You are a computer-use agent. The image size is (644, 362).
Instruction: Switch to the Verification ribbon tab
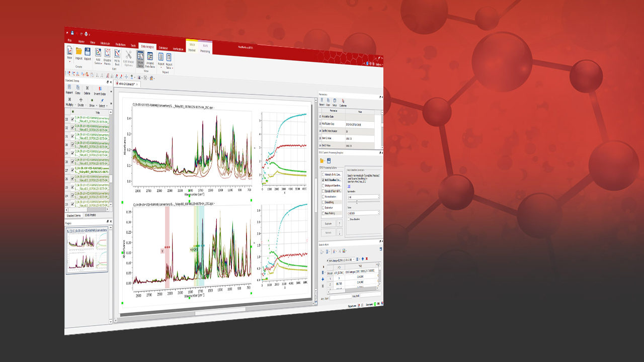click(178, 49)
